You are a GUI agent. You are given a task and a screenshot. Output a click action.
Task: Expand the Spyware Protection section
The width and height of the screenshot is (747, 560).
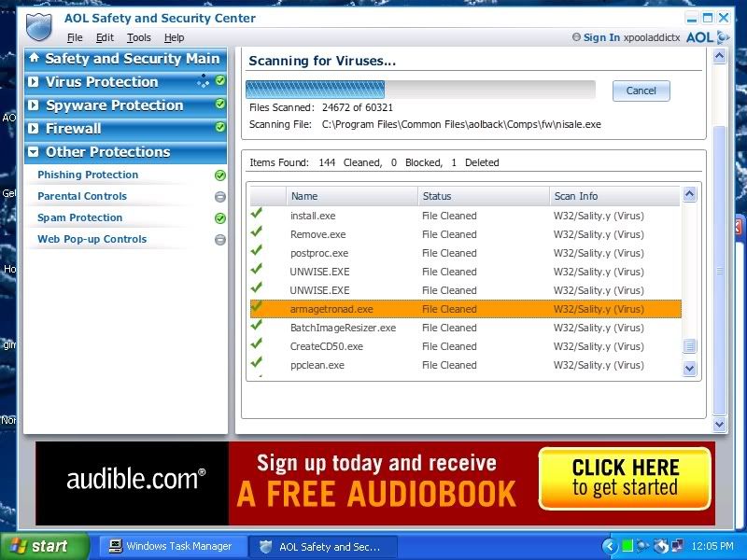coord(34,105)
